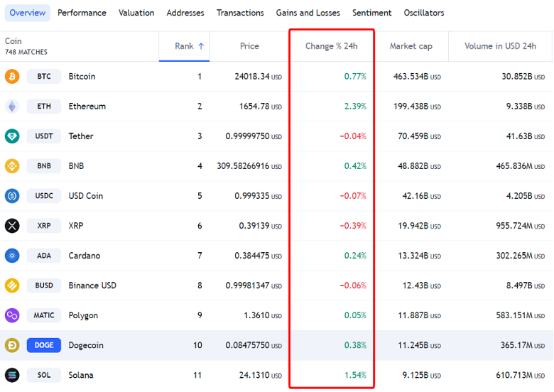Click the USD Coin logo icon
The width and height of the screenshot is (554, 392).
coord(12,196)
